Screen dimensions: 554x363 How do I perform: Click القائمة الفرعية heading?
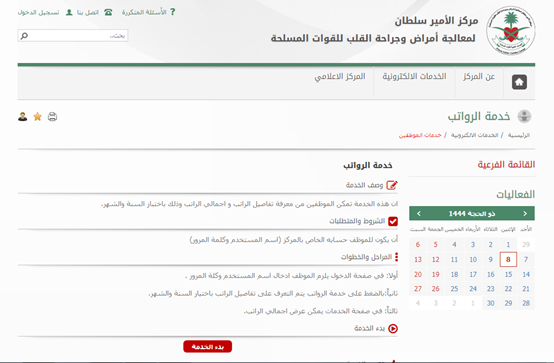506,165
